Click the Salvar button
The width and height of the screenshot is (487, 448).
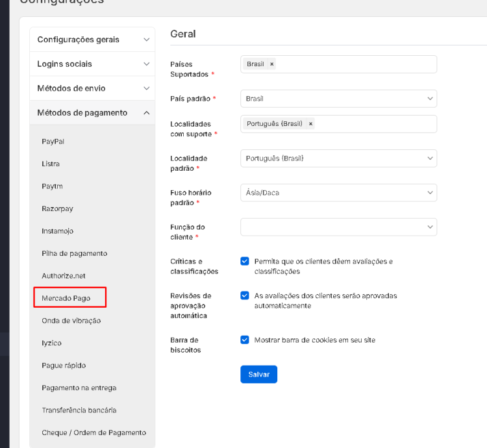[x=258, y=375]
